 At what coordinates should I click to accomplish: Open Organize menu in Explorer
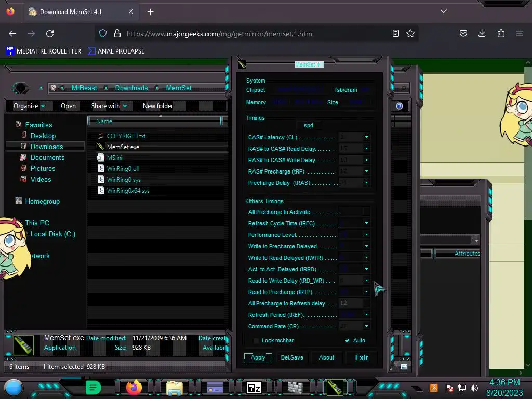29,106
